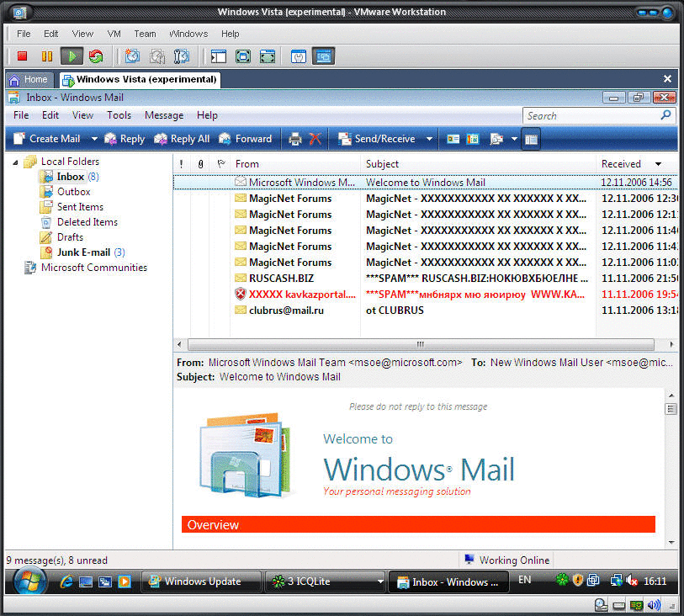
Task: Close the current VMware tab
Action: (x=667, y=79)
